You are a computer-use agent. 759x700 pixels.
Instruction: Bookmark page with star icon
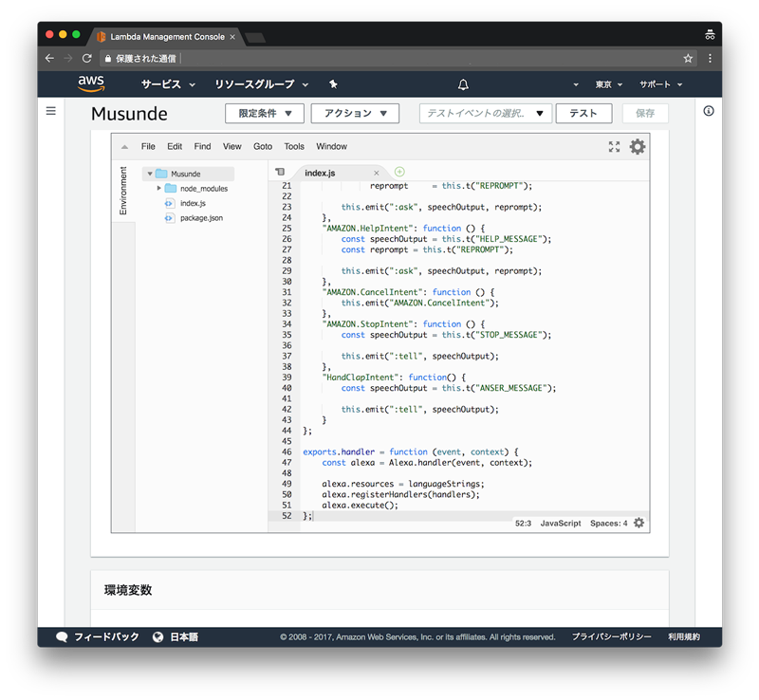(688, 59)
